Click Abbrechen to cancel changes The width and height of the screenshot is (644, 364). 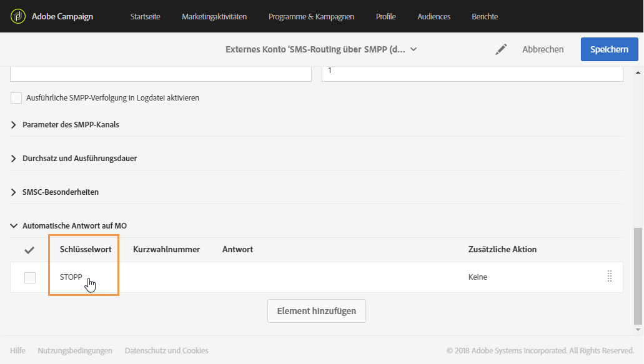tap(543, 49)
